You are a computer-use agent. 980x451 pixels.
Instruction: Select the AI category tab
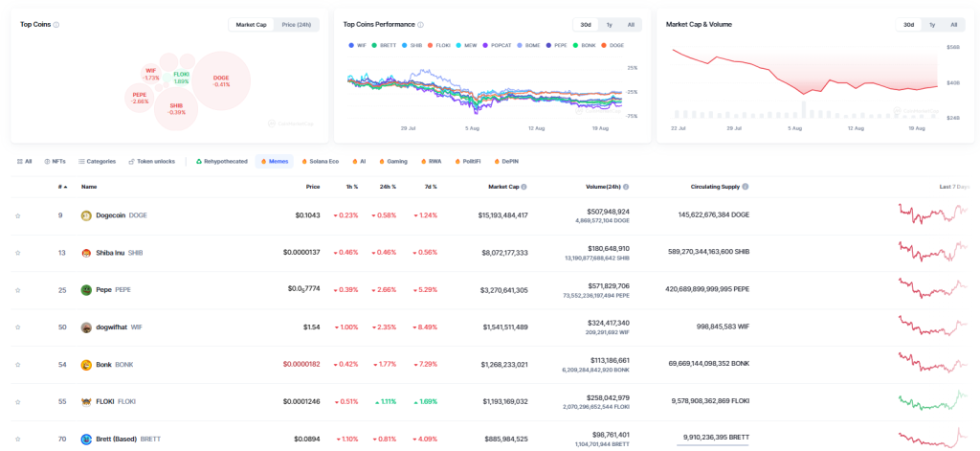click(x=359, y=162)
